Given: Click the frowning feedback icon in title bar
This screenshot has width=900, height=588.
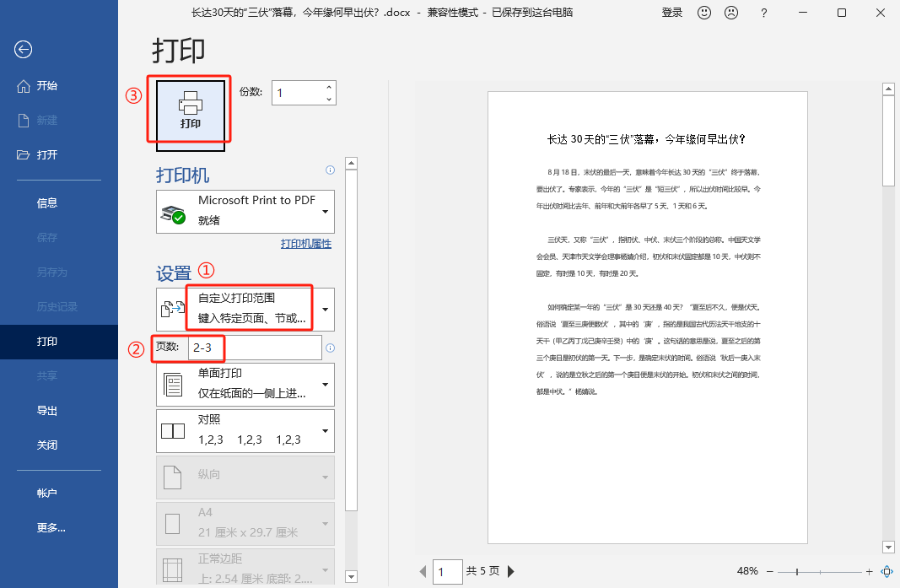Looking at the screenshot, I should [730, 13].
